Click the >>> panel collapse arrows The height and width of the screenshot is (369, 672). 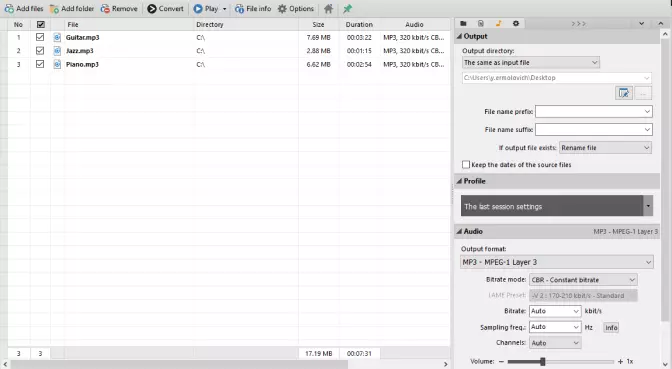(x=578, y=24)
